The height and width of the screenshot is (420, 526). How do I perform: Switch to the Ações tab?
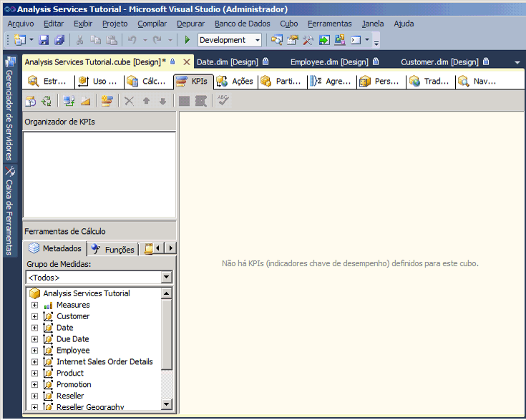pos(235,82)
